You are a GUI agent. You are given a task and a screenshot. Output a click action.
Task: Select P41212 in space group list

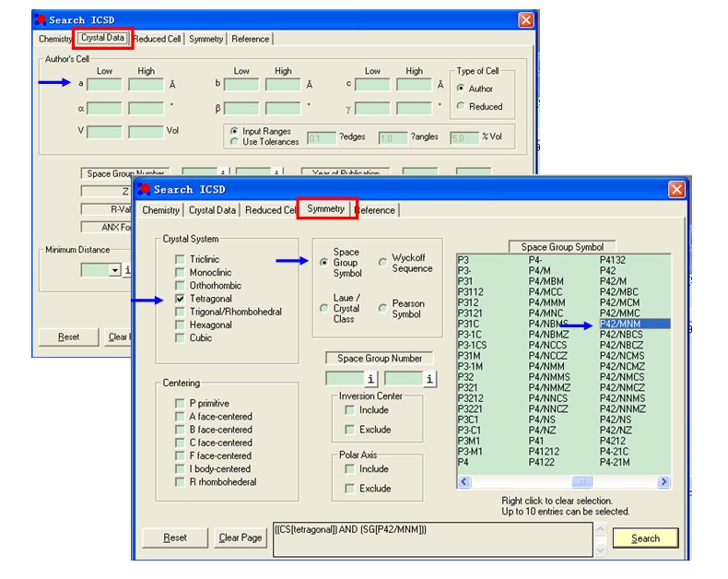coord(544,451)
